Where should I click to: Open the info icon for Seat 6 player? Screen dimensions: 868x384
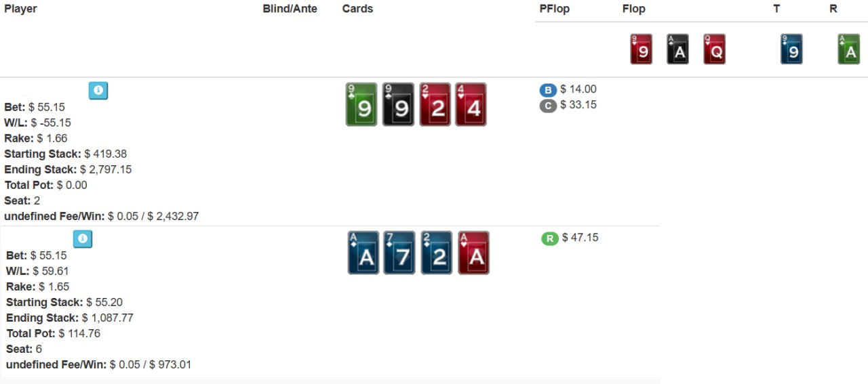coord(83,239)
